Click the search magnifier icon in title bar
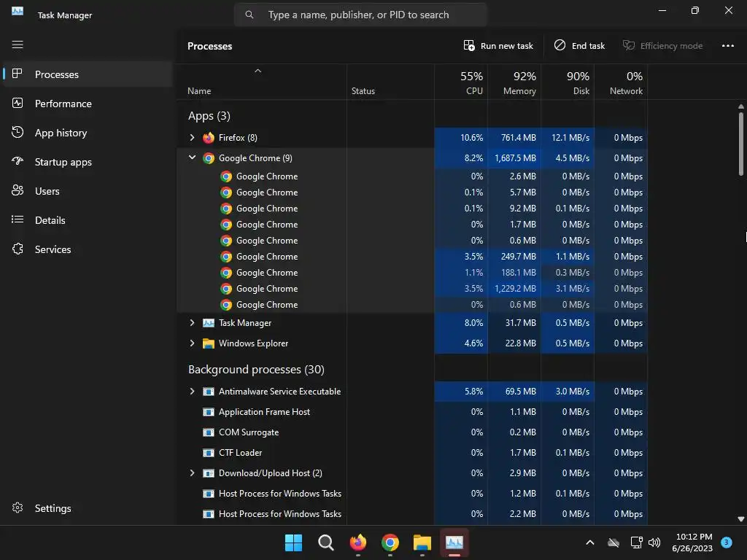Image resolution: width=747 pixels, height=560 pixels. click(249, 15)
